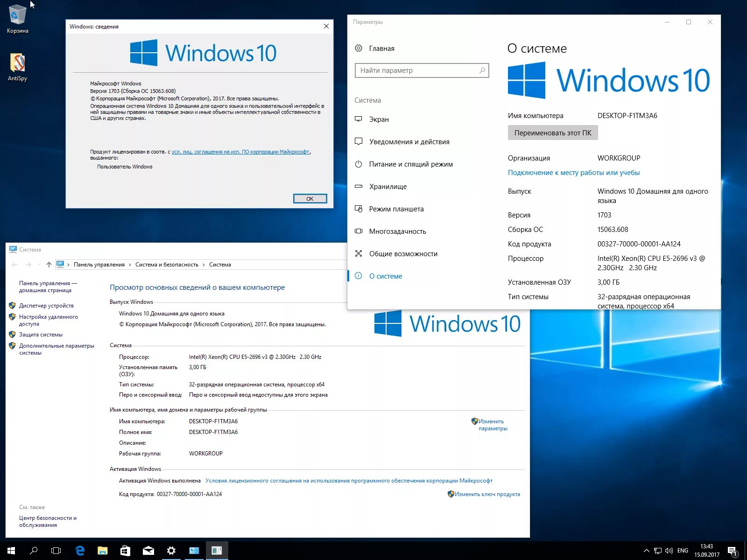Open Диспетчер устройств link
Image resolution: width=747 pixels, height=560 pixels.
coord(46,306)
